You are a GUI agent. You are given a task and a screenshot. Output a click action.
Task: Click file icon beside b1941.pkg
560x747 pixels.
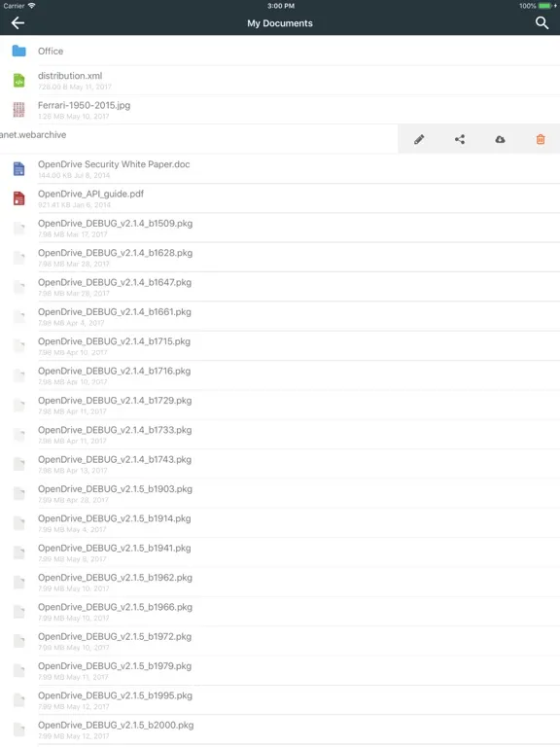click(19, 553)
